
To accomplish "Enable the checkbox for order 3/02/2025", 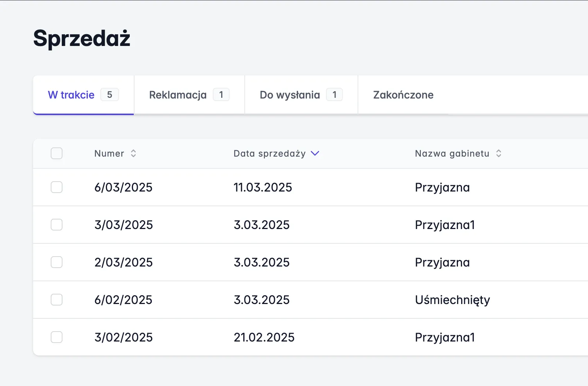I will [57, 337].
